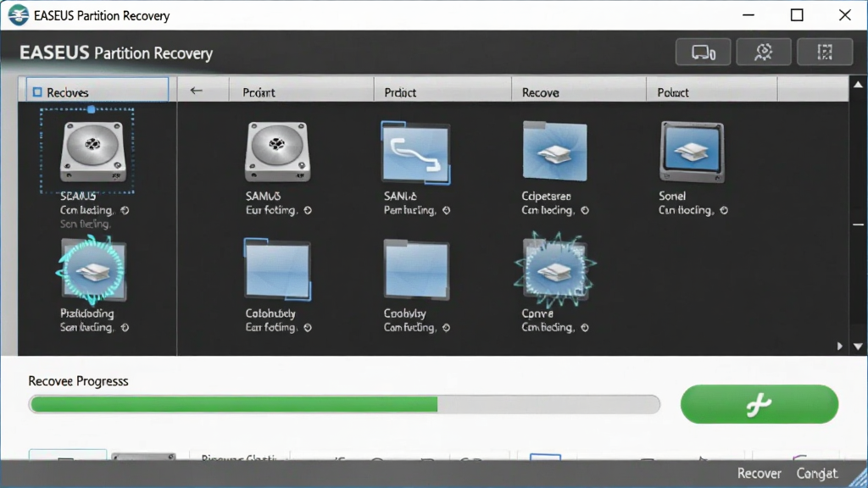Viewport: 868px width, 488px height.
Task: Click info icon beside Colohubely status
Action: coord(308,328)
